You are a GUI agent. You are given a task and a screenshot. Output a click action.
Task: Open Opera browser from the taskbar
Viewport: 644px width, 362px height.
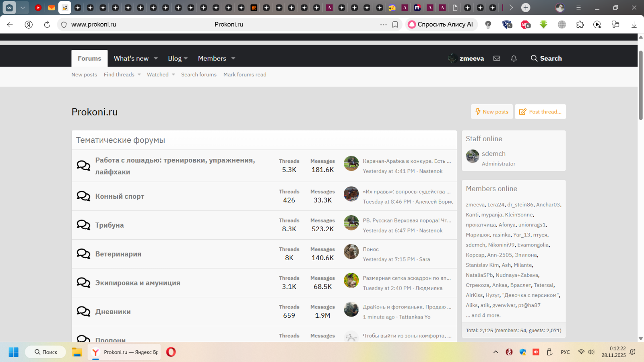pos(171,352)
